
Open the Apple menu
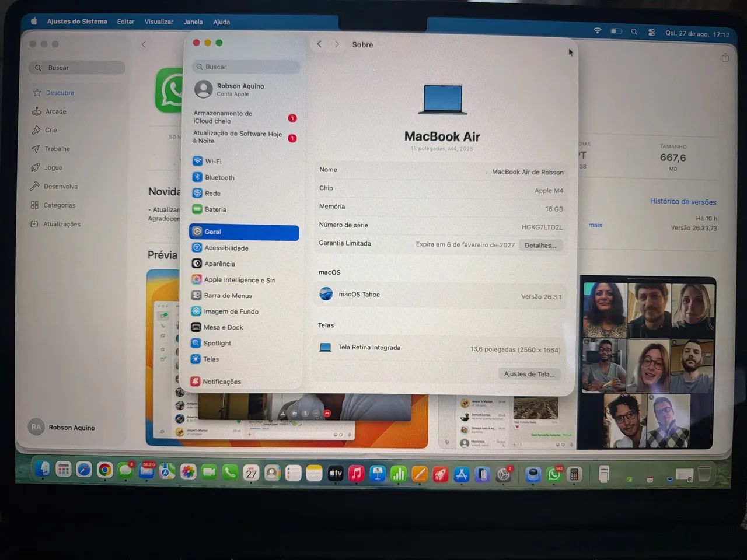pos(34,21)
